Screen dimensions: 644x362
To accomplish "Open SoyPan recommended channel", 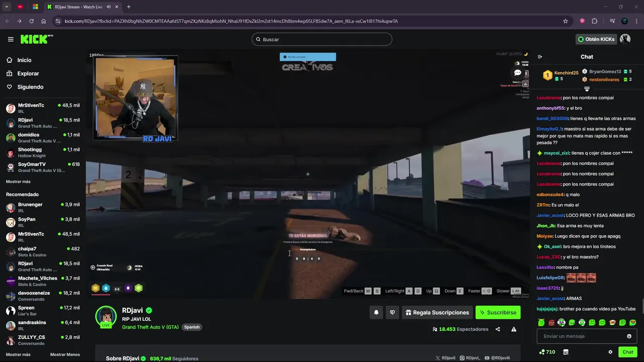I will (x=43, y=222).
